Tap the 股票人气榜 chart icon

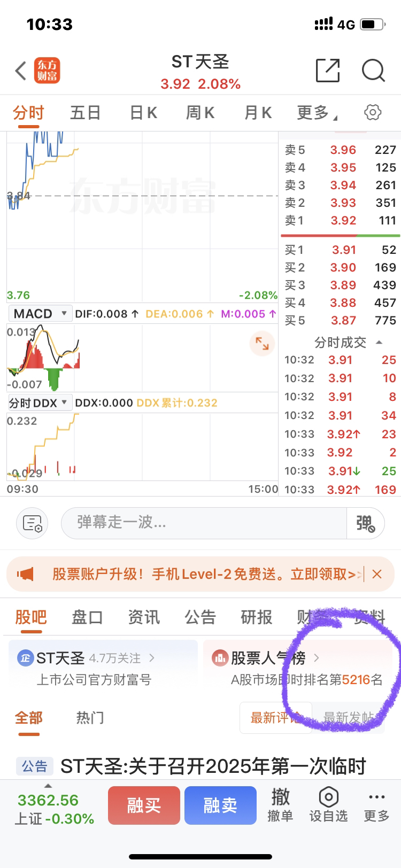click(220, 657)
